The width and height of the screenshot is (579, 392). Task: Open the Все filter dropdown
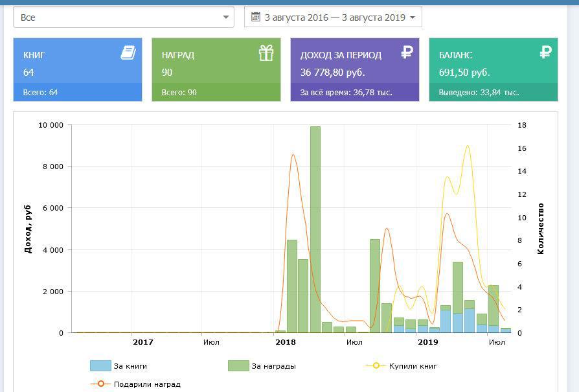pyautogui.click(x=123, y=17)
